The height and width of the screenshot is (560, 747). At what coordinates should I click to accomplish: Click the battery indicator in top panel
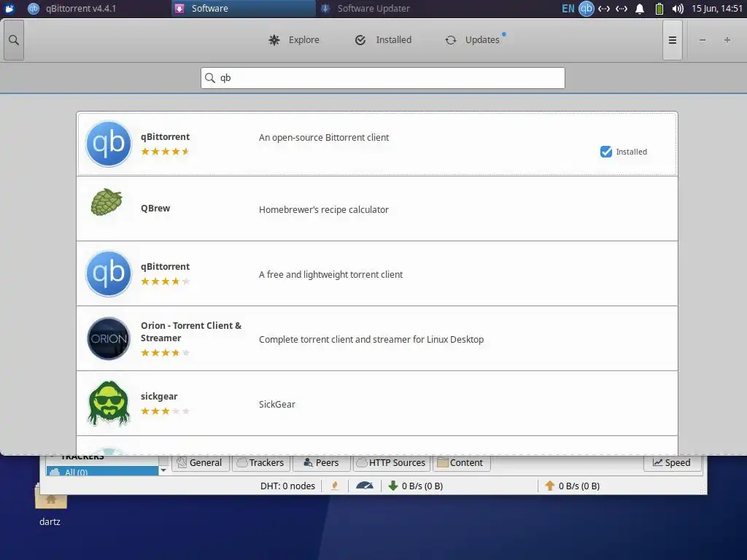[659, 9]
